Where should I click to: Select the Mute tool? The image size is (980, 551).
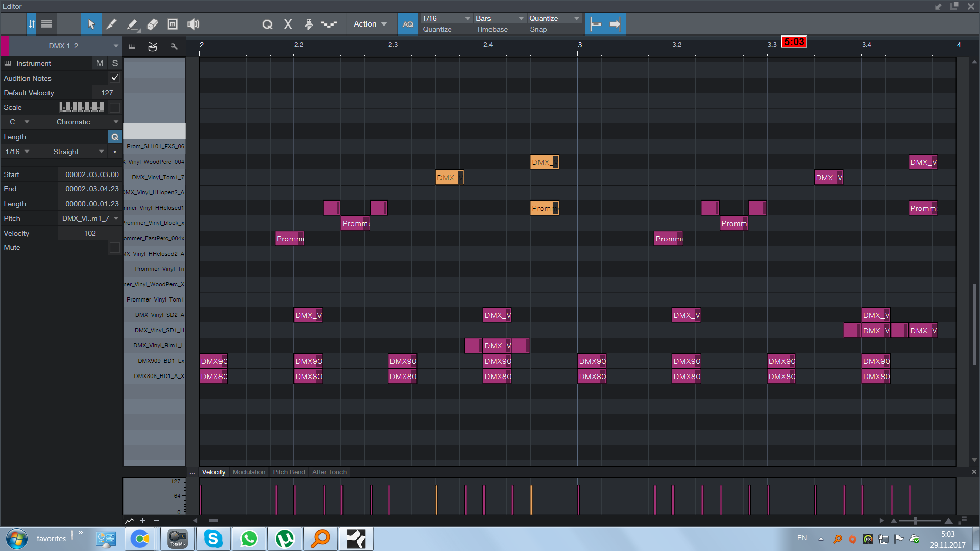pyautogui.click(x=173, y=24)
